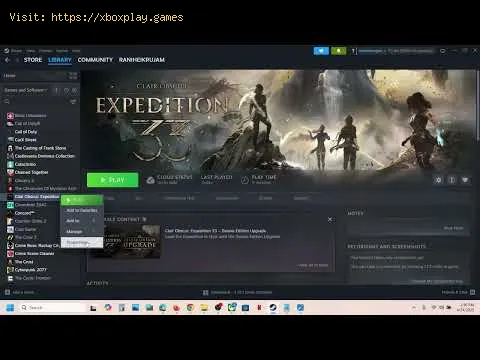Open the COMMUNITY tab

[x=95, y=60]
